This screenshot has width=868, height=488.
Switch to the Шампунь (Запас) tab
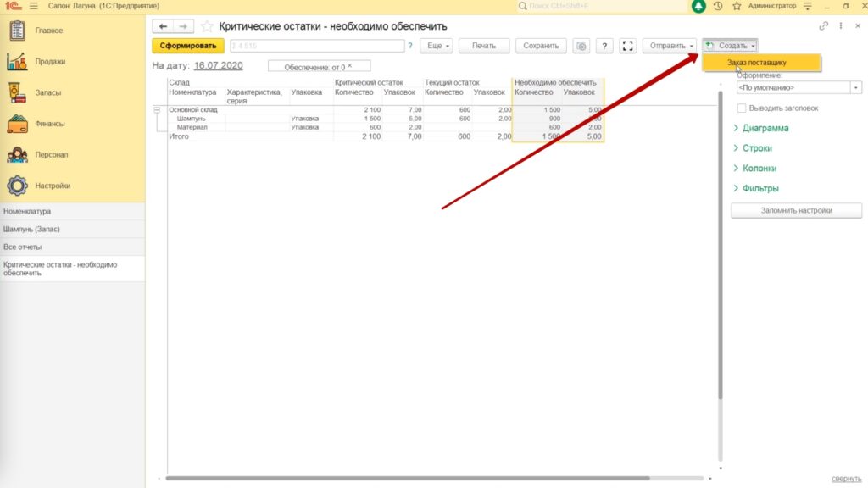tap(73, 229)
